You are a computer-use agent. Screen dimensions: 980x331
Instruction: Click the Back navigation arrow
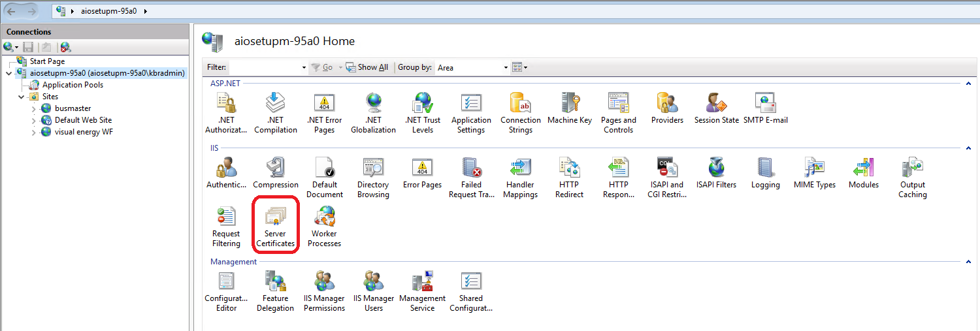12,11
